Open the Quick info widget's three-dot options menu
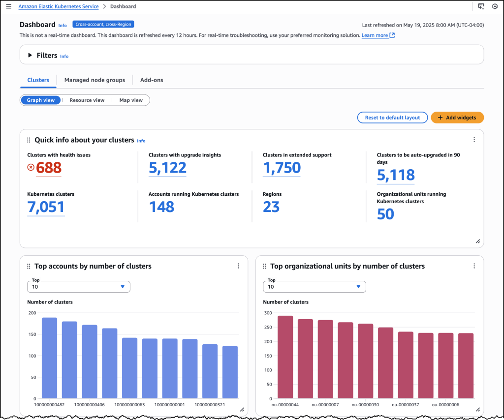Screen dimensions: 504x420 coord(474,140)
